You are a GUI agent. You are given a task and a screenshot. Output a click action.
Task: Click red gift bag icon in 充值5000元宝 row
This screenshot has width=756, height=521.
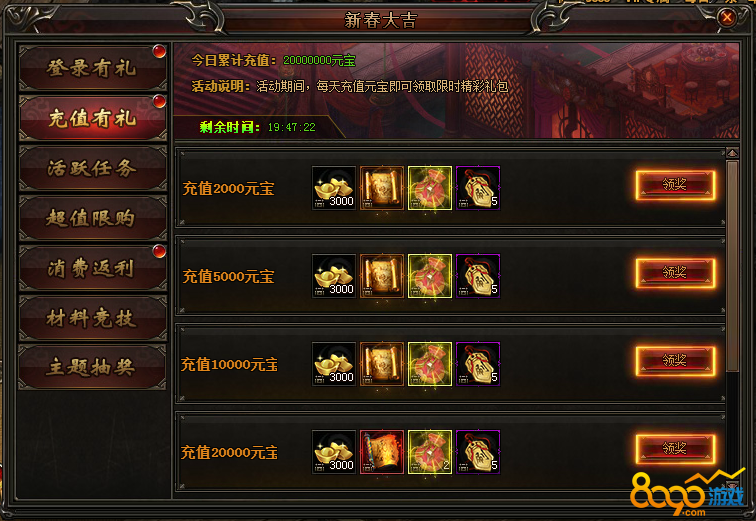[430, 276]
